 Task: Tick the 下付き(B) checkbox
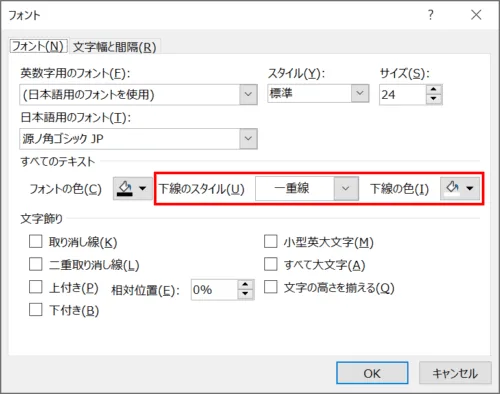(36, 310)
